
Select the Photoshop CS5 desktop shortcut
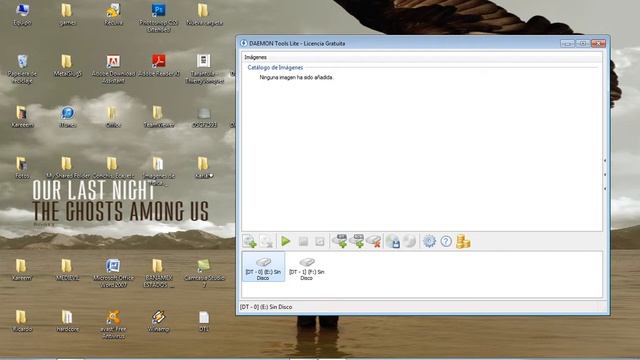coord(158,18)
